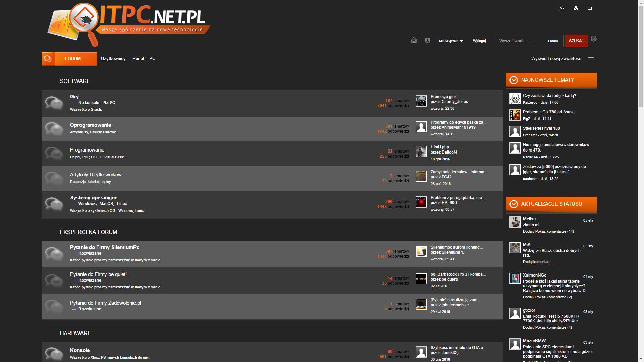
Task: Click the home icon at top right
Action: 561,8
